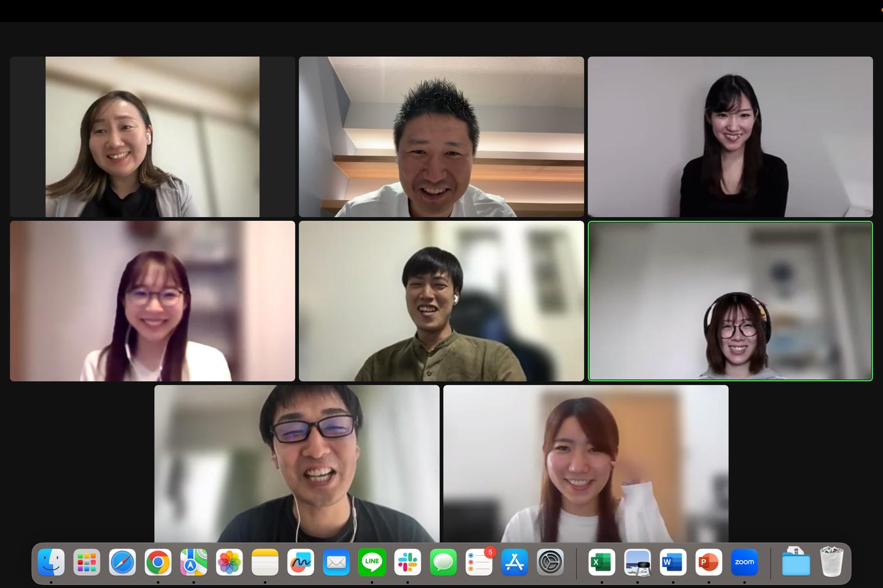Viewport: 883px width, 588px height.
Task: Select the top-middle man's video tile
Action: 441,137
